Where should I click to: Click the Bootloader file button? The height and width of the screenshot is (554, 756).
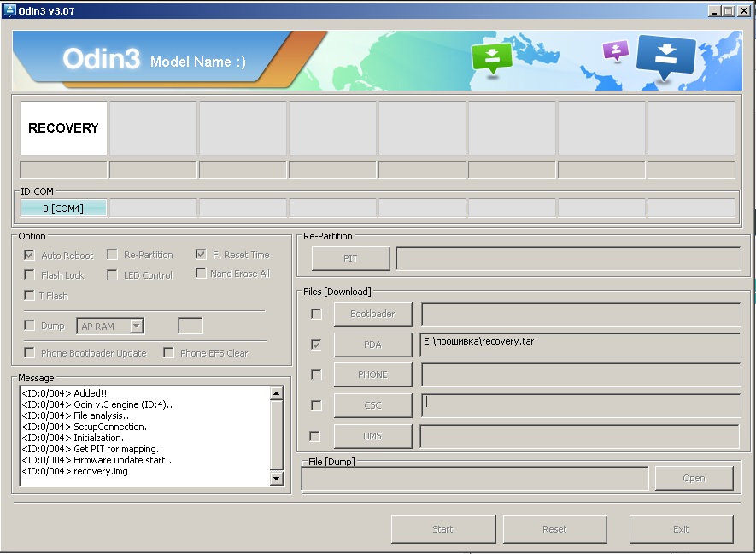(372, 314)
